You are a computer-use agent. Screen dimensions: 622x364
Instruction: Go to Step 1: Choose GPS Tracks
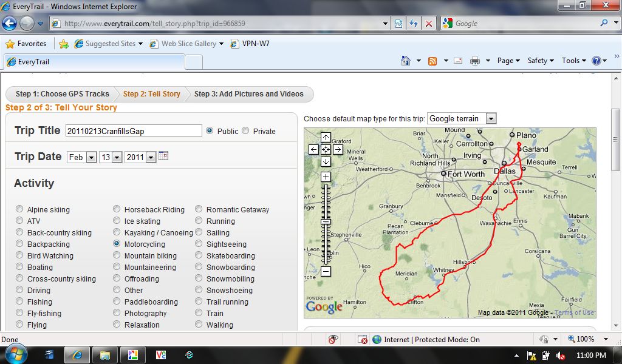pos(63,94)
